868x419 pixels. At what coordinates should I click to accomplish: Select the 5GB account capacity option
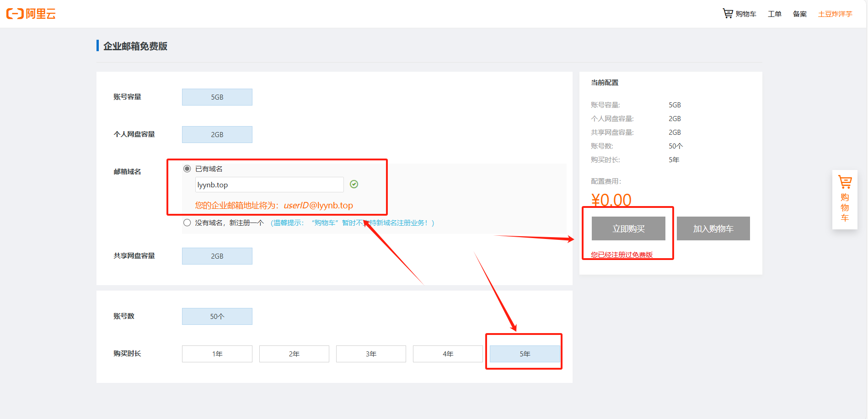217,97
